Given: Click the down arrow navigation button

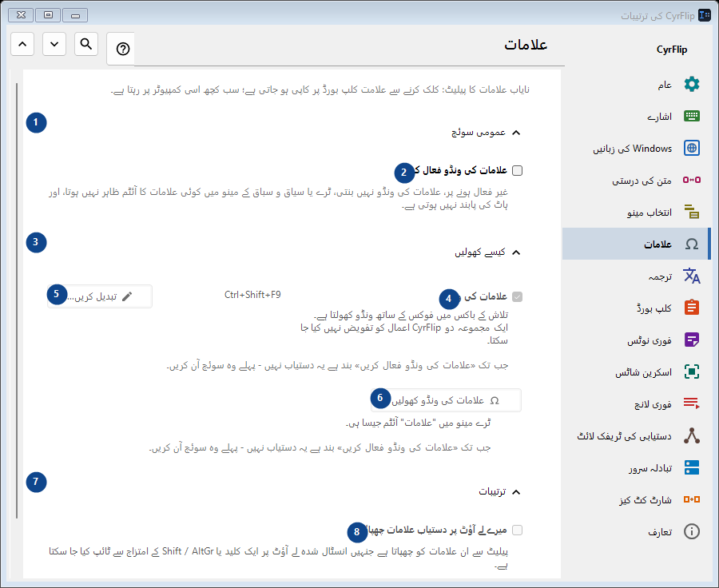Looking at the screenshot, I should [54, 44].
